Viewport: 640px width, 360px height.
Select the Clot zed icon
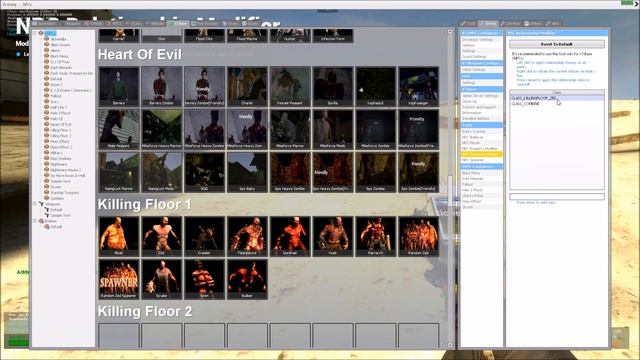162,236
